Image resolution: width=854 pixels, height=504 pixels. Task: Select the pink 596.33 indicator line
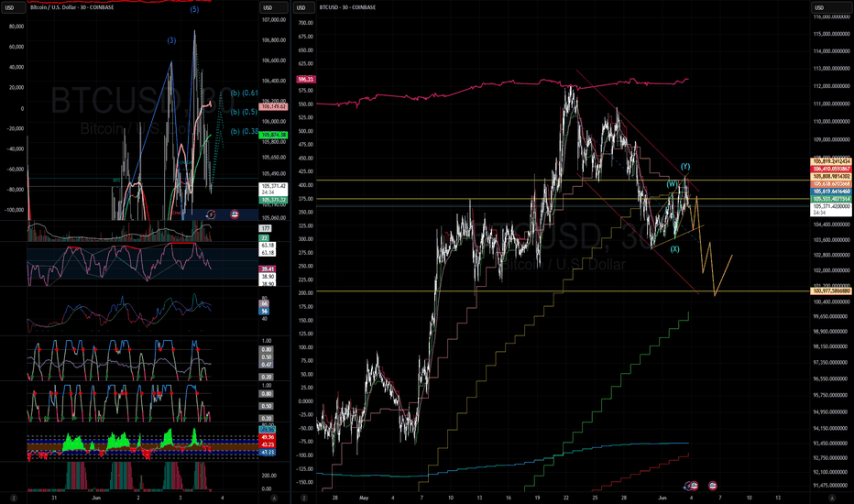501,84
